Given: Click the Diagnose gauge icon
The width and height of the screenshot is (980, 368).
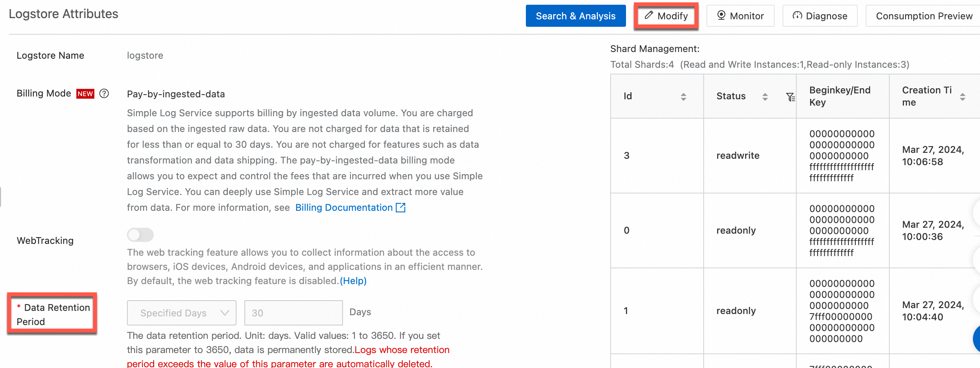Looking at the screenshot, I should [x=797, y=15].
